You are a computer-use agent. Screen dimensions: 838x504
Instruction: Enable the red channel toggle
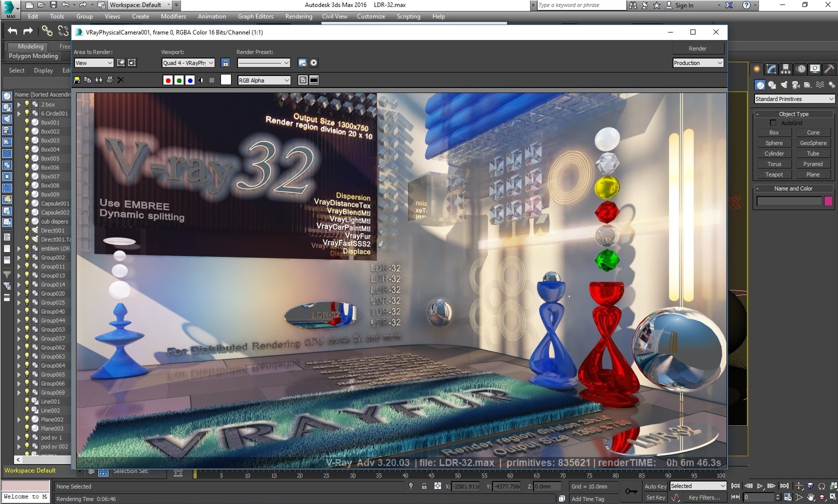[168, 80]
